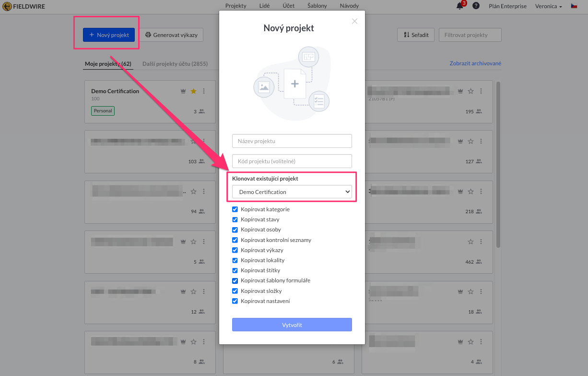Uncheck Kopírovat nastavení
Screen dimensions: 588x376
[235, 301]
